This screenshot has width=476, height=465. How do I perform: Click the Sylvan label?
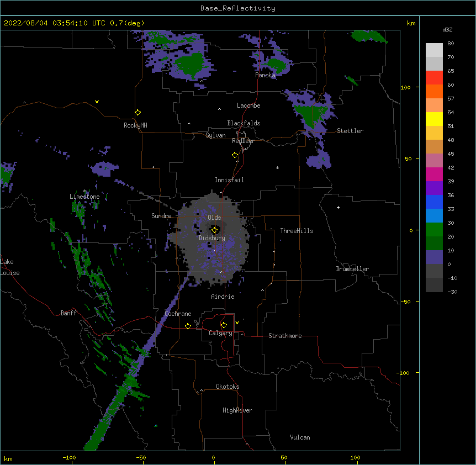coord(215,135)
